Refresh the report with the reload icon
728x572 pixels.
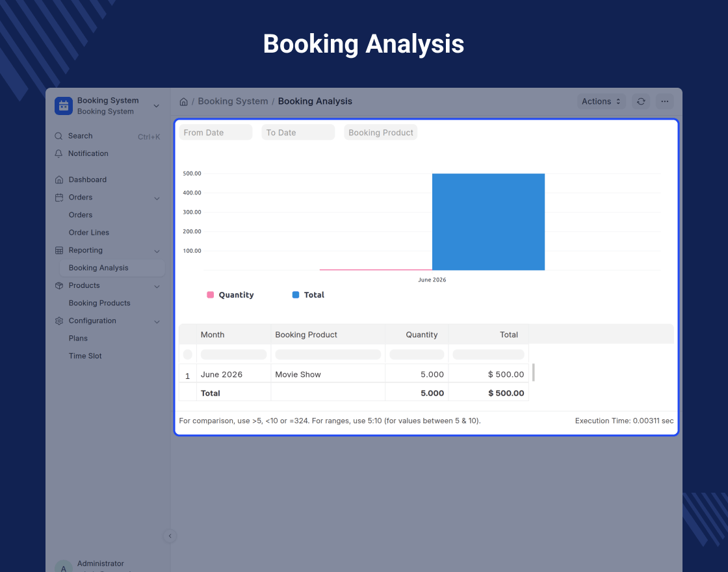641,101
